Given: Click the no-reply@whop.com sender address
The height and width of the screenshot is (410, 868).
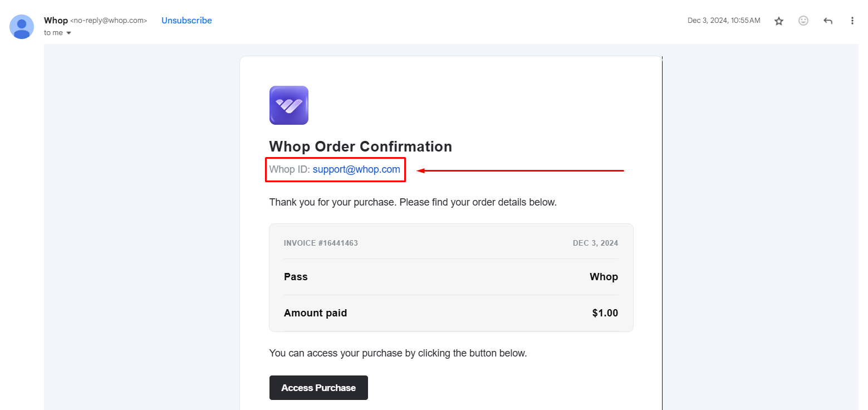Looking at the screenshot, I should (109, 21).
